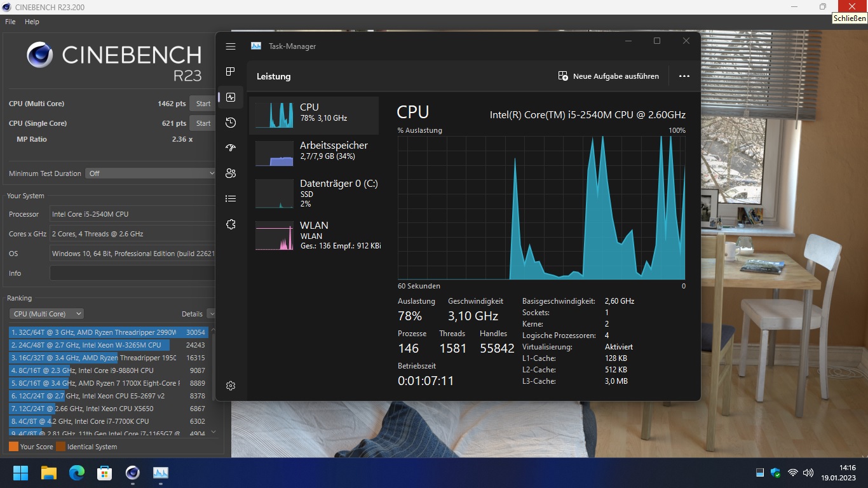Switch to Cinebench taskbar icon
This screenshot has width=868, height=488.
[132, 473]
